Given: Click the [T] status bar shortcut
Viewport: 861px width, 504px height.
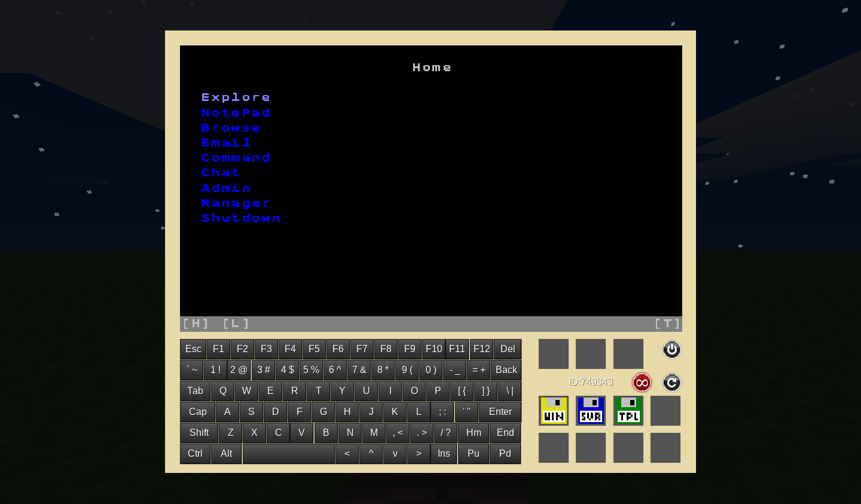Looking at the screenshot, I should [667, 323].
